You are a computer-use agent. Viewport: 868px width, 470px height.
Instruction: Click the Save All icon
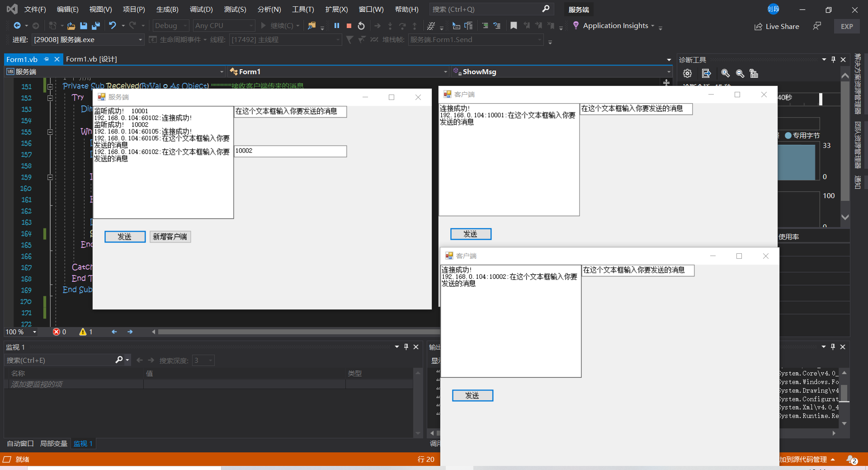(95, 26)
